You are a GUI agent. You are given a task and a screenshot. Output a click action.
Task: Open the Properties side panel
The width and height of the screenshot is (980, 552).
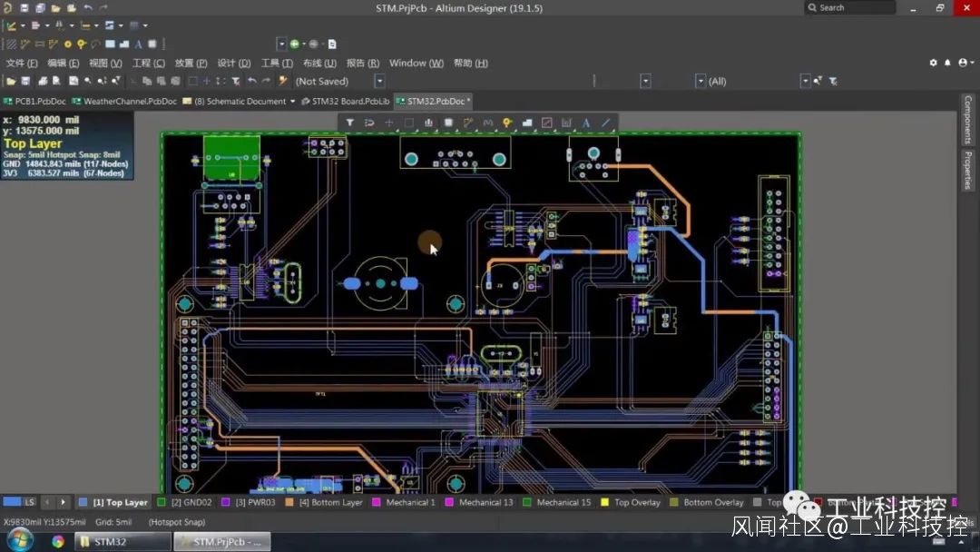(x=968, y=171)
